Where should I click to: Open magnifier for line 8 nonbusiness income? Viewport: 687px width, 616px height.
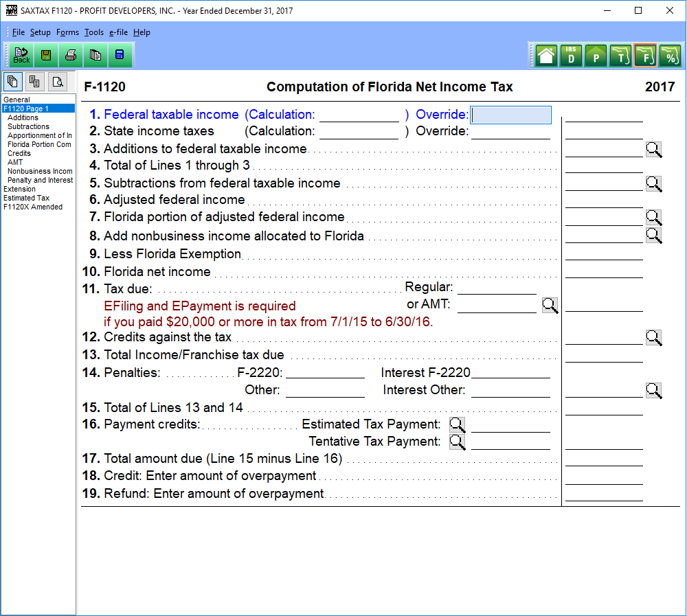pyautogui.click(x=654, y=236)
